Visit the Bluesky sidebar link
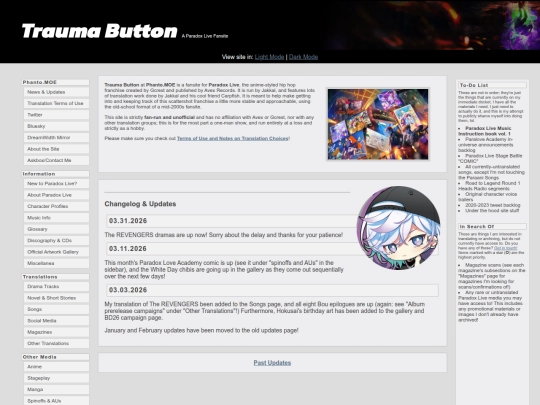The width and height of the screenshot is (540, 405). click(x=56, y=126)
